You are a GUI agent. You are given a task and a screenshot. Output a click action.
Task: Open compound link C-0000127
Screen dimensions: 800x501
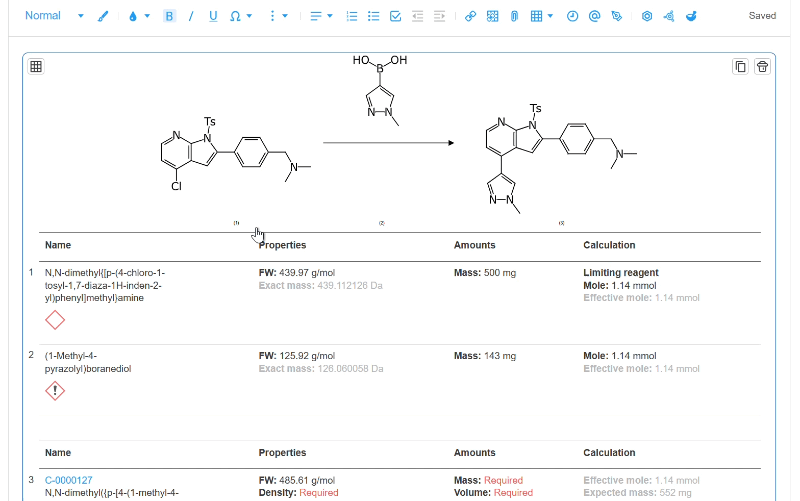pyautogui.click(x=68, y=480)
